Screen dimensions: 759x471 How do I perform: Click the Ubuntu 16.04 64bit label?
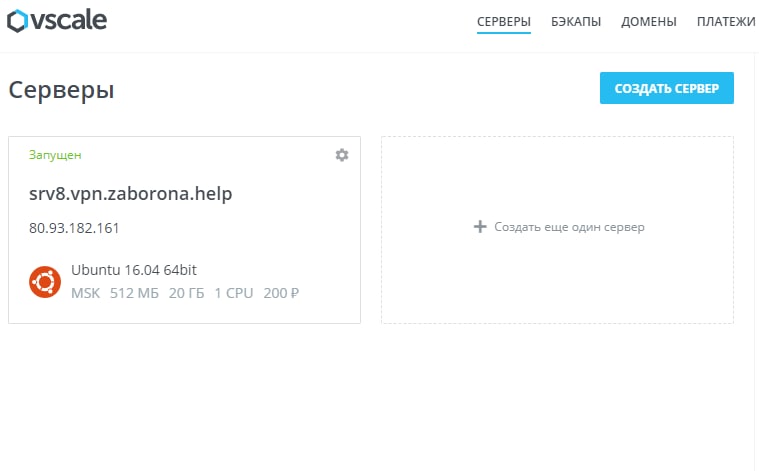134,270
